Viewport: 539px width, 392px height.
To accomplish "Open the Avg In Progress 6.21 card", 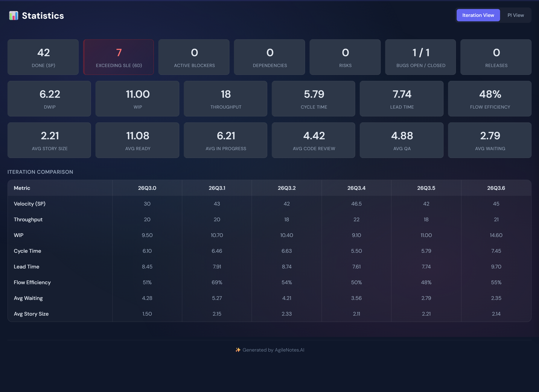I will pos(226,140).
